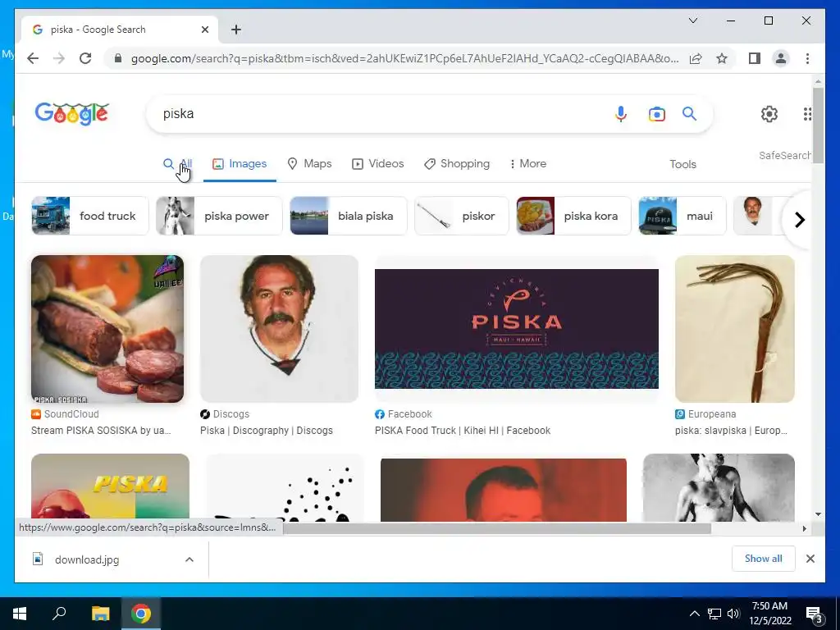The image size is (840, 630).
Task: Open the Tools filter options
Action: coord(682,164)
